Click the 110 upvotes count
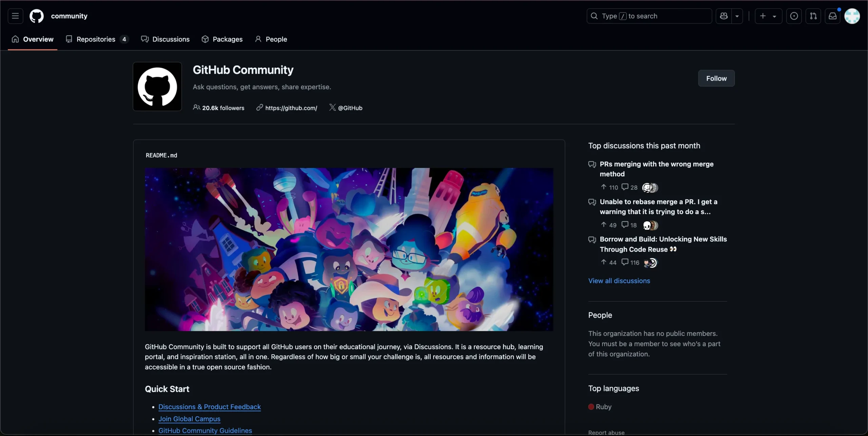Screen dimensions: 868x436 pos(609,187)
